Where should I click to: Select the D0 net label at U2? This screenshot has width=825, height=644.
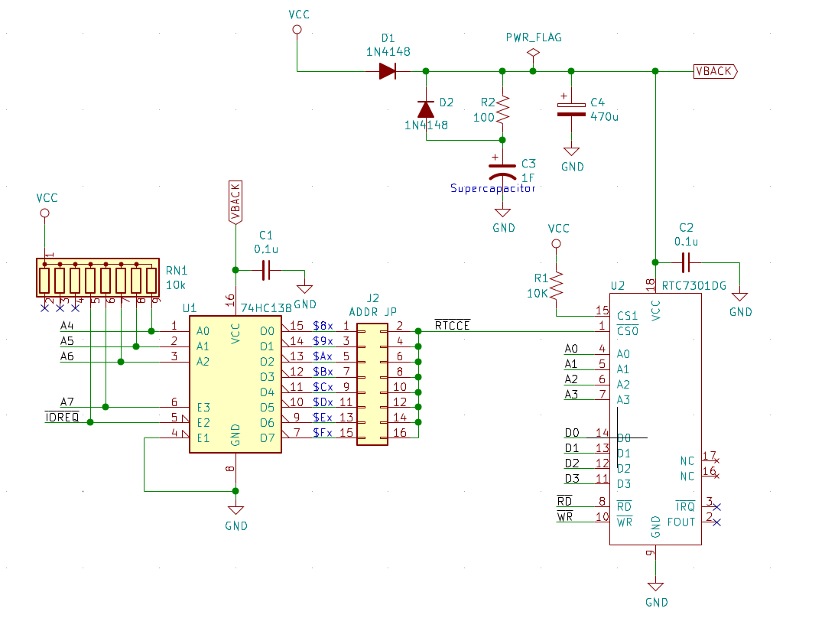(x=572, y=432)
